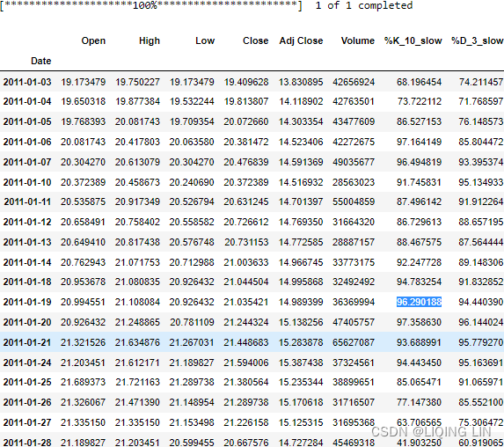
Task: Click Open value 20.762943
Action: 84,262
